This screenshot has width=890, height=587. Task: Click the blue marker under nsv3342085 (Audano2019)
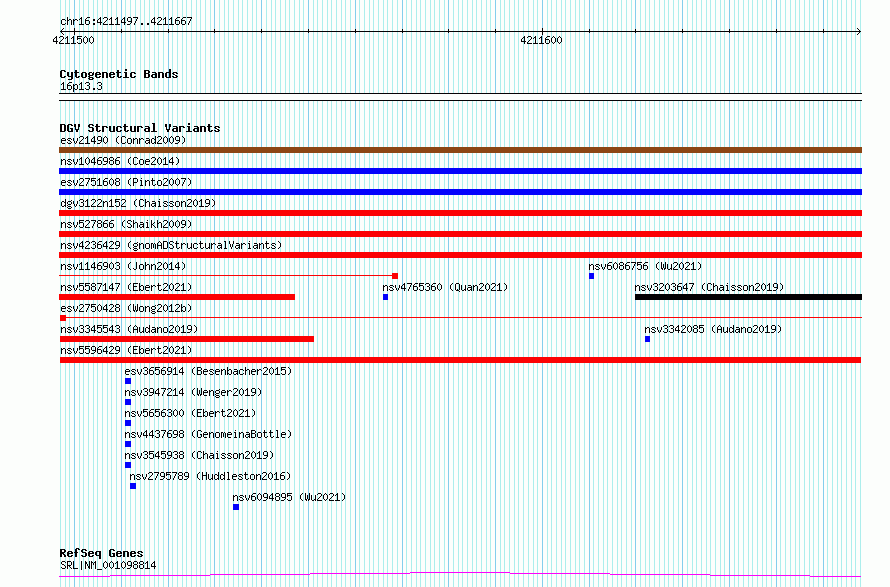pos(648,339)
